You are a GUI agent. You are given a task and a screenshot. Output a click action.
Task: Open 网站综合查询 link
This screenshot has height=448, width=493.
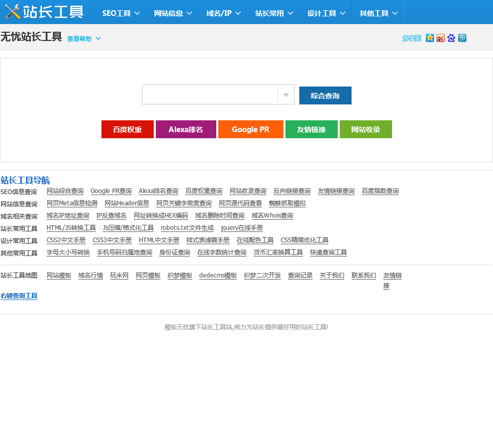[65, 191]
